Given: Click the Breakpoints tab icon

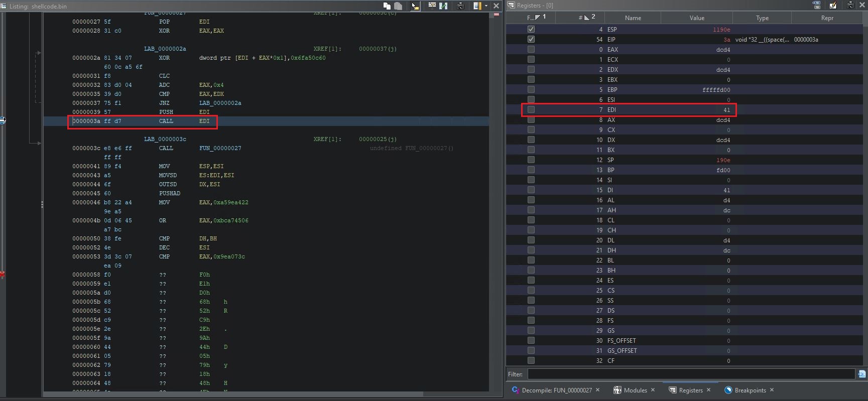Looking at the screenshot, I should click(x=728, y=390).
